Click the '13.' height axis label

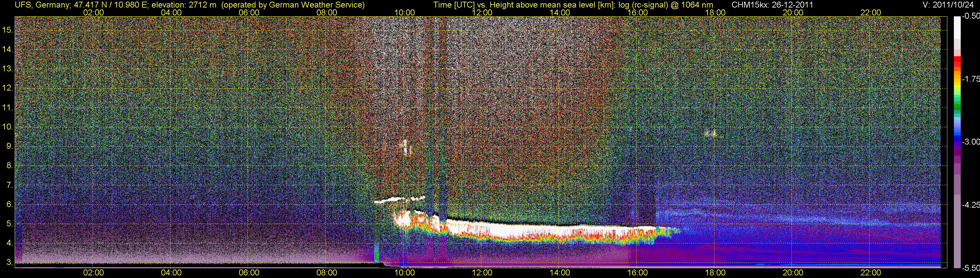[x=8, y=69]
